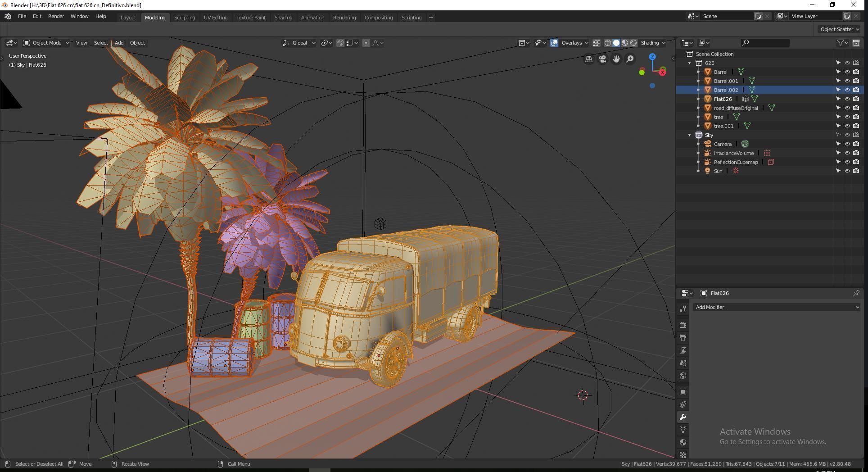This screenshot has width=868, height=472.
Task: Hide the Fiat626 object in viewport
Action: tap(847, 99)
